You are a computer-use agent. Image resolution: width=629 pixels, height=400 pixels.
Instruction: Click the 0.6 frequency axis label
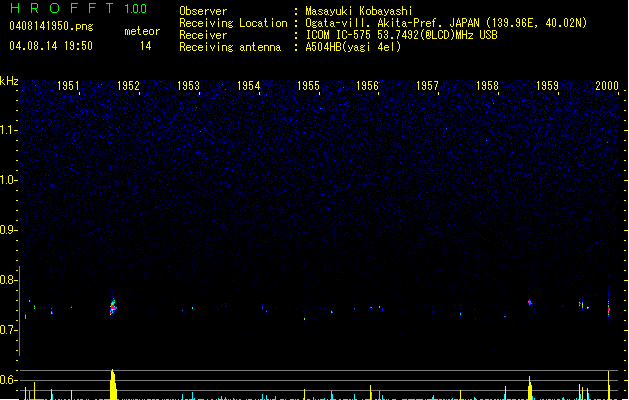[x=8, y=380]
